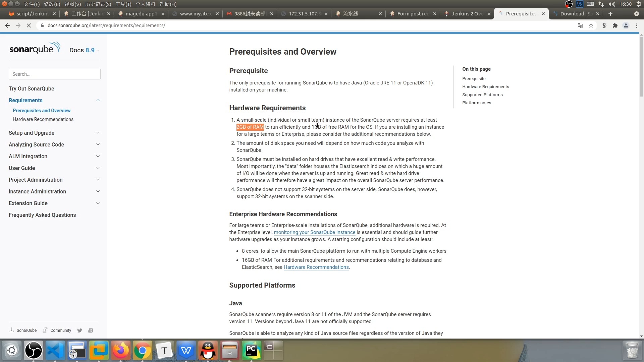Screen dimensions: 644x362
Task: Expand Project Administration section
Action: (98, 180)
